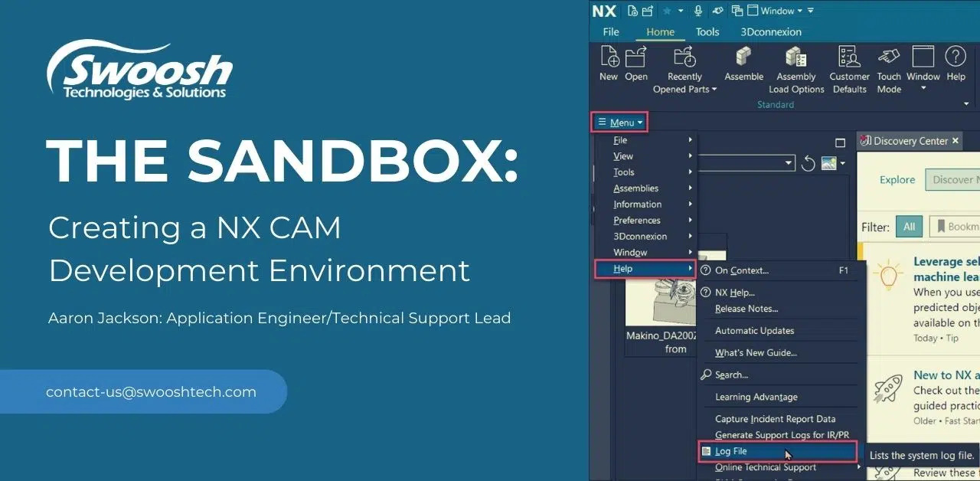Click the Open icon in quick access bar
Viewport: 980px width, 481px height.
coord(648,11)
